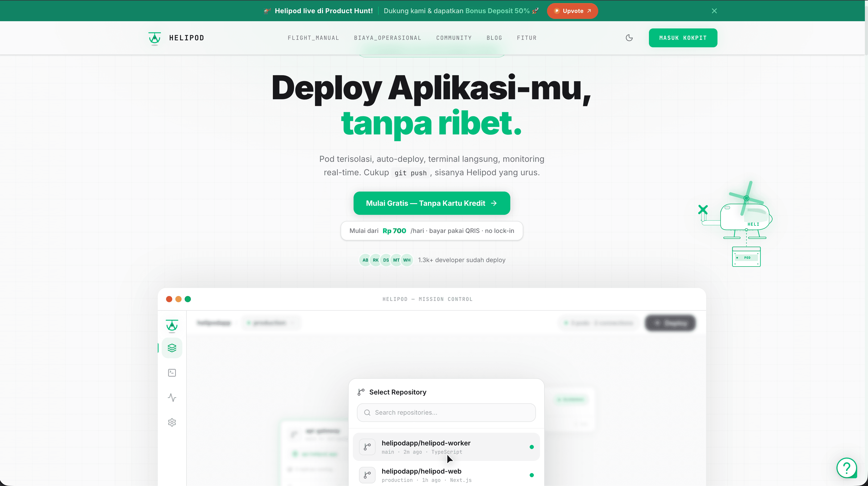Click the Rp 700 per day pricing pill
Viewport: 868px width, 486px height.
point(432,231)
